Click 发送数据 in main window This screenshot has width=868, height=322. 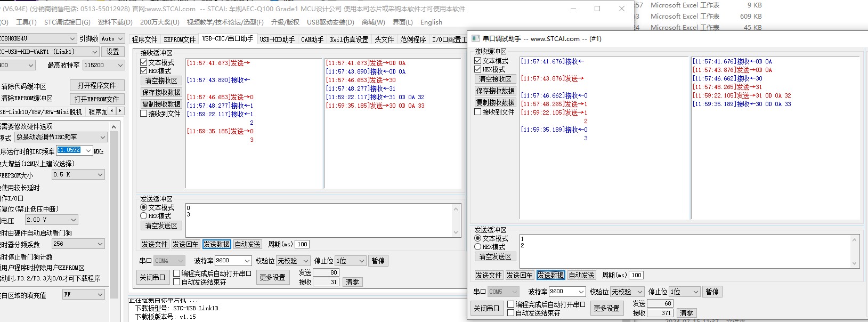(x=216, y=244)
